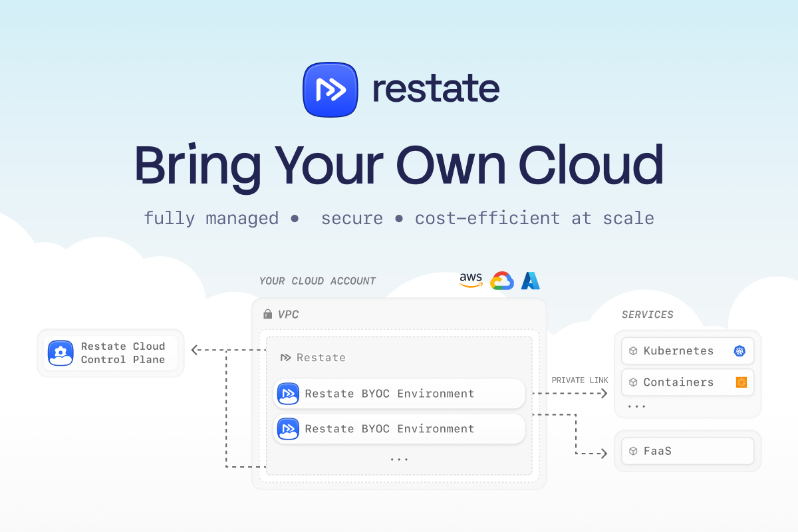798x532 pixels.
Task: Select the Containers service box
Action: (688, 382)
